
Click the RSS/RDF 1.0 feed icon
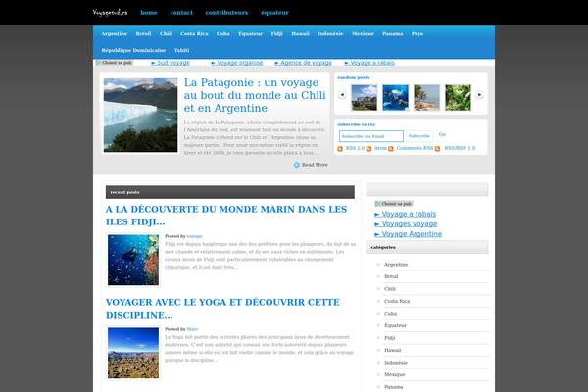[437, 149]
